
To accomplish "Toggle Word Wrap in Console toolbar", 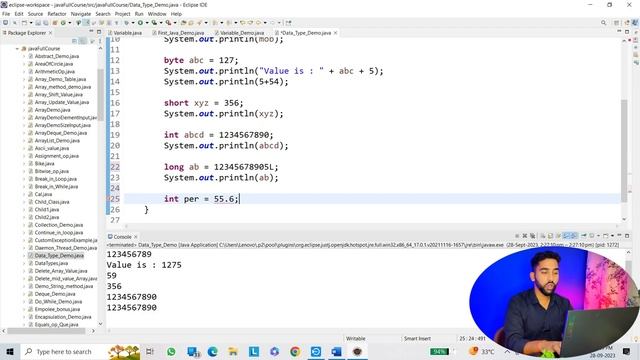I will pyautogui.click(x=558, y=236).
